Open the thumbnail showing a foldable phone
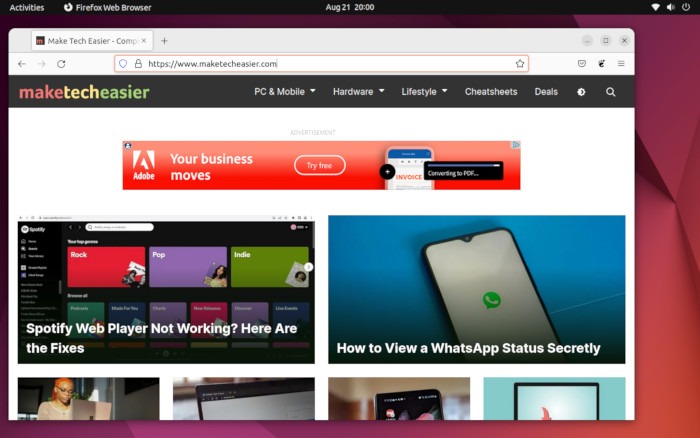 point(399,399)
